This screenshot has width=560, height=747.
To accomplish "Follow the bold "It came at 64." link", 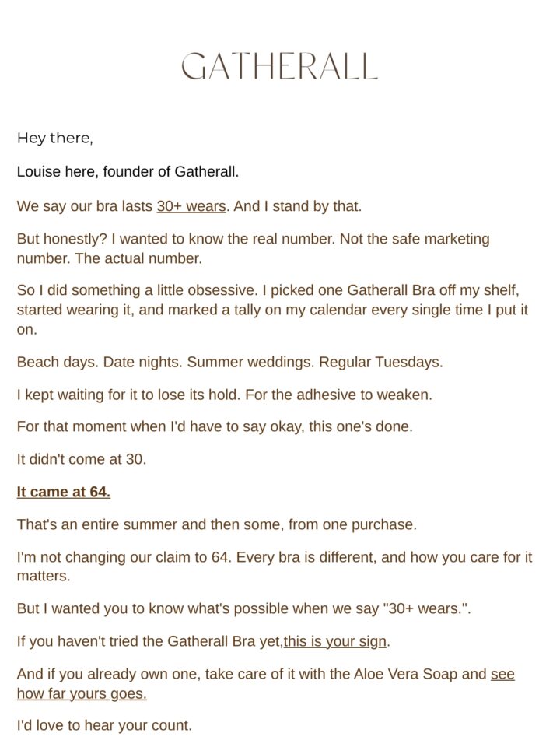I will [63, 492].
